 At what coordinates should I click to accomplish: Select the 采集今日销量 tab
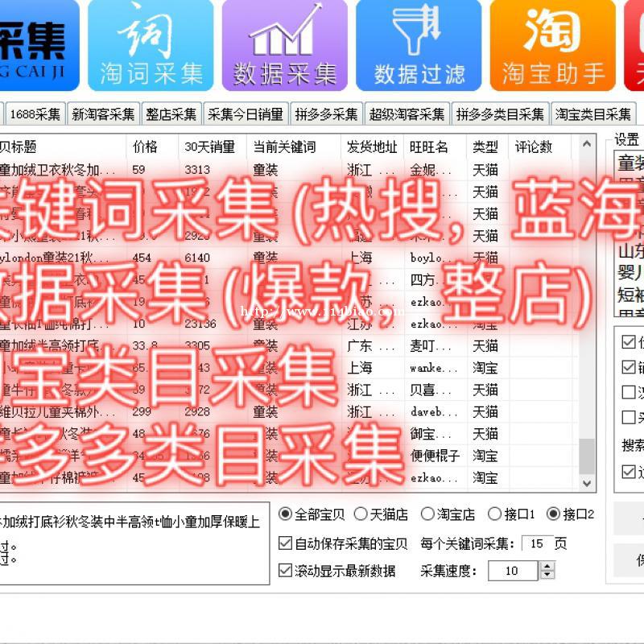click(246, 114)
